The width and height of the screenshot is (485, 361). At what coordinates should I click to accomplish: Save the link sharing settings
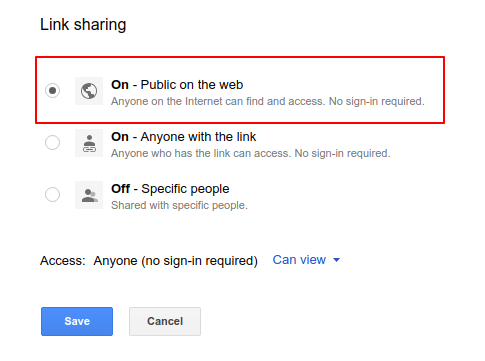77,321
